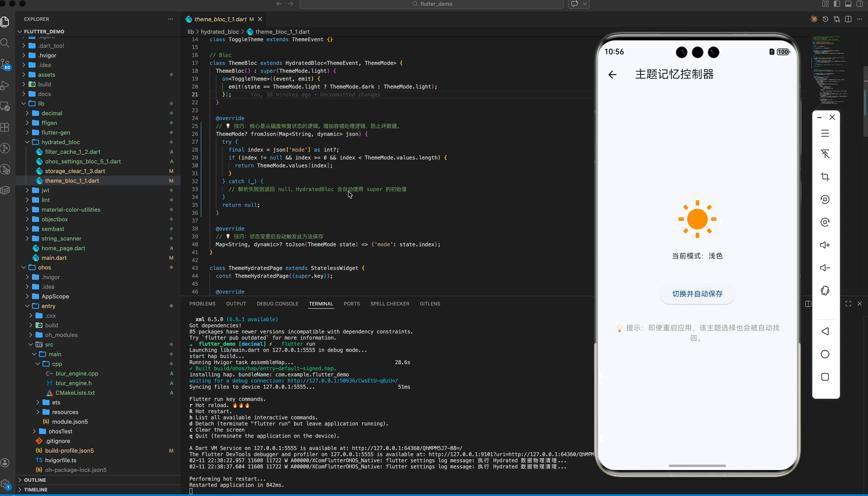The width and height of the screenshot is (868, 496).
Task: Expand the OUTLINE section
Action: [35, 480]
